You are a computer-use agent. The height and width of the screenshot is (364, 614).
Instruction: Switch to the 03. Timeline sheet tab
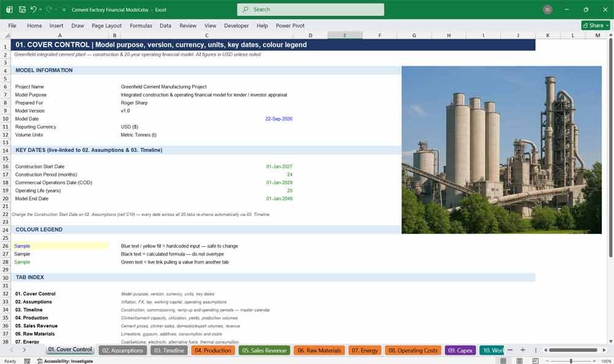[x=169, y=350]
